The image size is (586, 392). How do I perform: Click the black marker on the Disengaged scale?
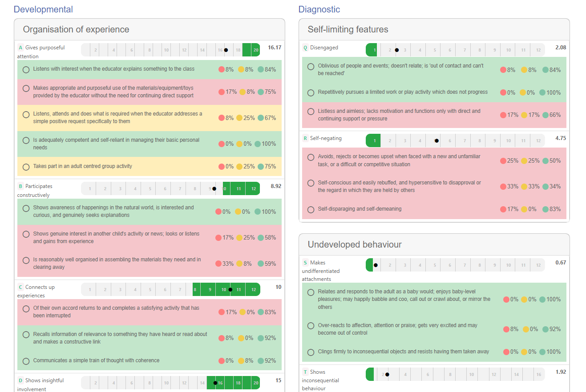click(397, 50)
